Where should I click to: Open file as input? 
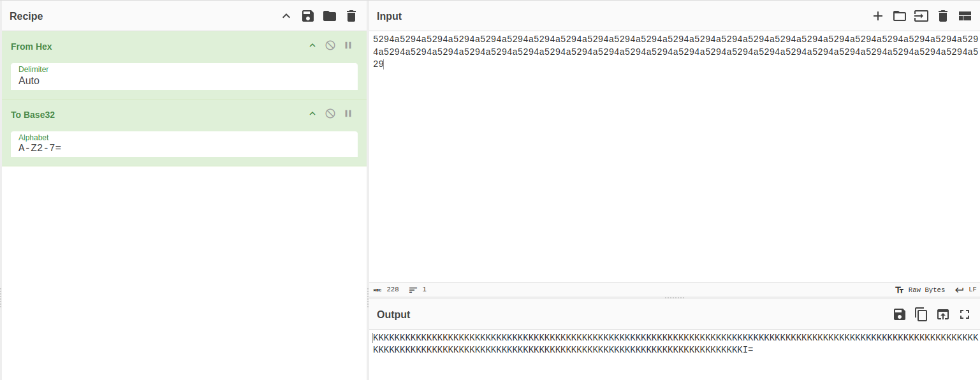[x=921, y=16]
